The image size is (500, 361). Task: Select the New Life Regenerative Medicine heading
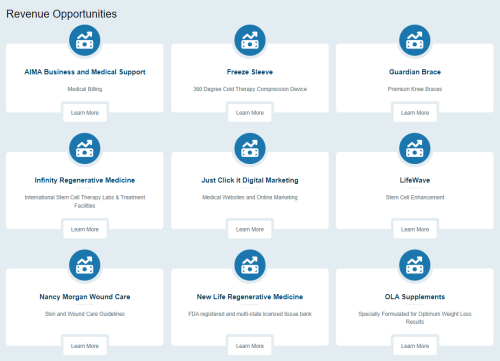250,297
